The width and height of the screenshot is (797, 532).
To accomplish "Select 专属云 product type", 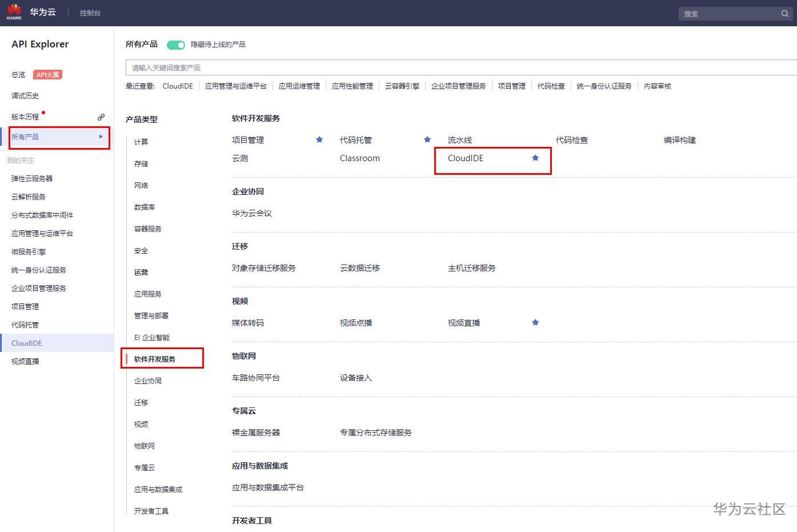I will (145, 468).
